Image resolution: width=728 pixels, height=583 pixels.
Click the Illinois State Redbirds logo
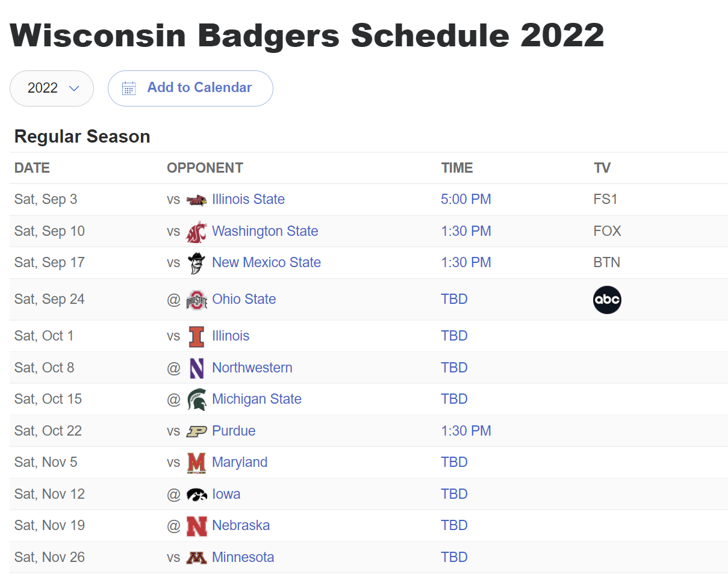click(196, 200)
